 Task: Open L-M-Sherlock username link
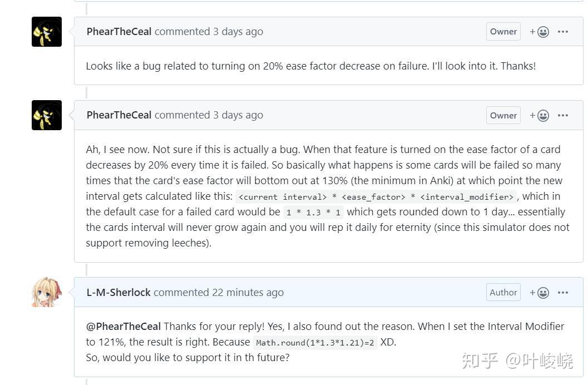pos(118,293)
